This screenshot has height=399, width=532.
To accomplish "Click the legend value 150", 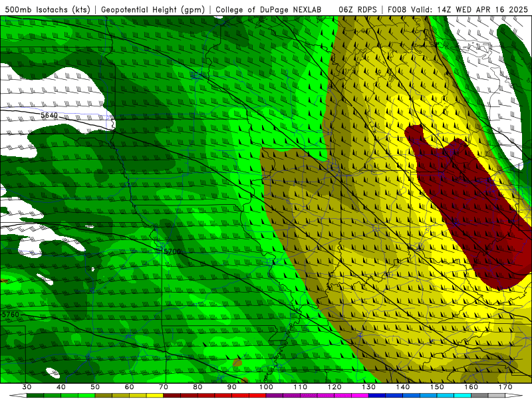I will (x=437, y=387).
